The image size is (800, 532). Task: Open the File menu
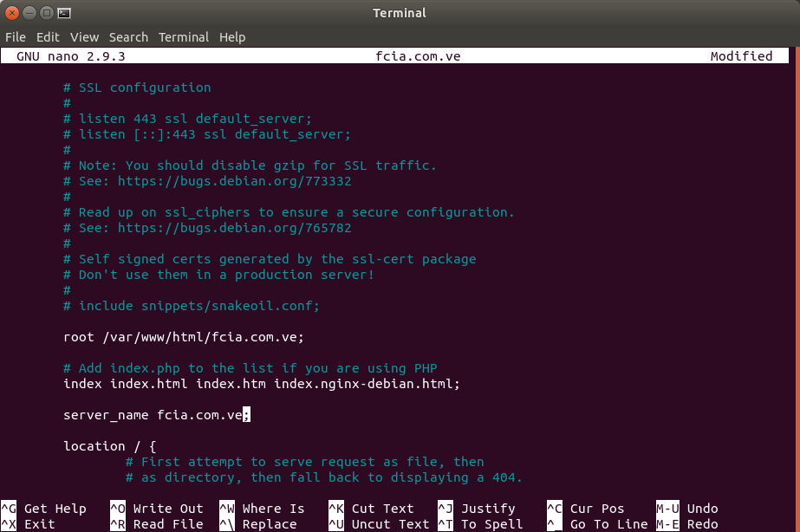coord(16,37)
